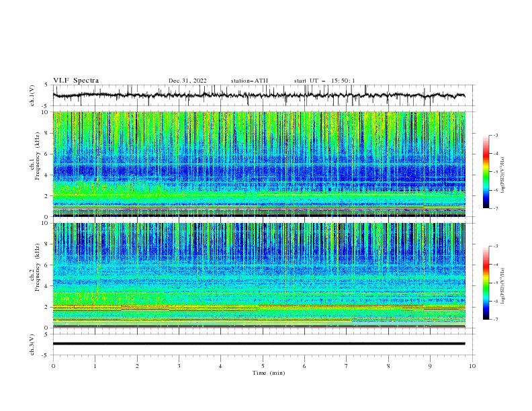Click time axis tick label "2"
532x411 pixels.
[x=137, y=366]
